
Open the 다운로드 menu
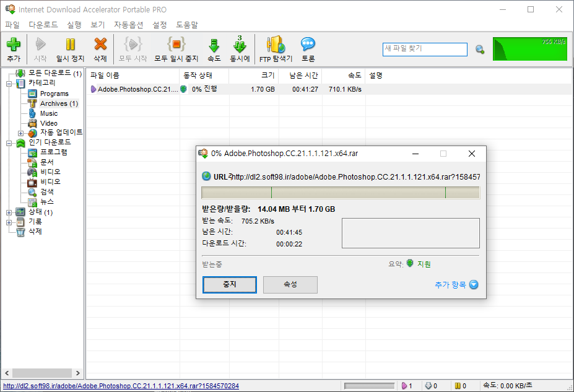[43, 25]
